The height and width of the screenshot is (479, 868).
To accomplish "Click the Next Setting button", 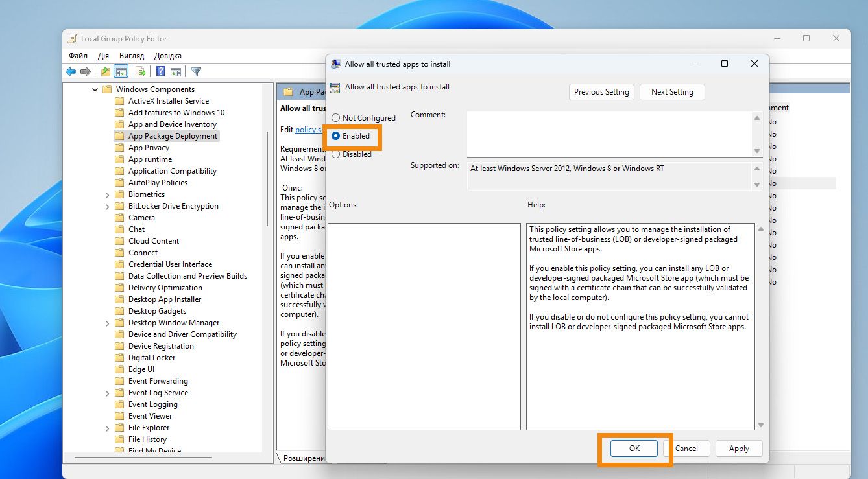I will (x=672, y=92).
